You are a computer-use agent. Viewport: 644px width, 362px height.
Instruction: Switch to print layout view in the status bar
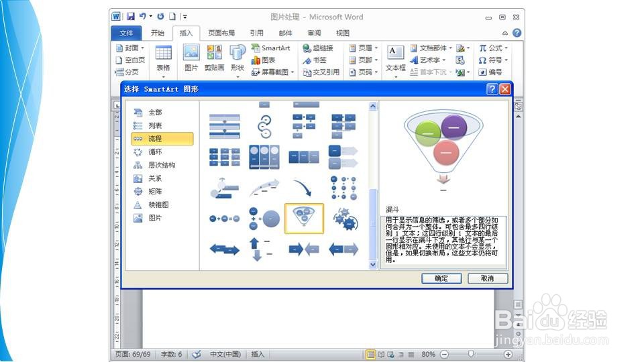point(371,354)
